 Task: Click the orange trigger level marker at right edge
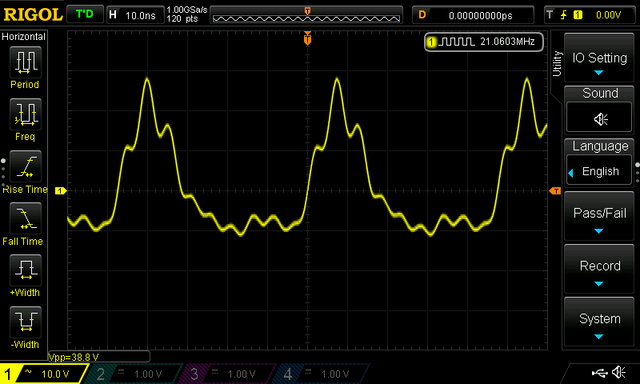[x=555, y=191]
